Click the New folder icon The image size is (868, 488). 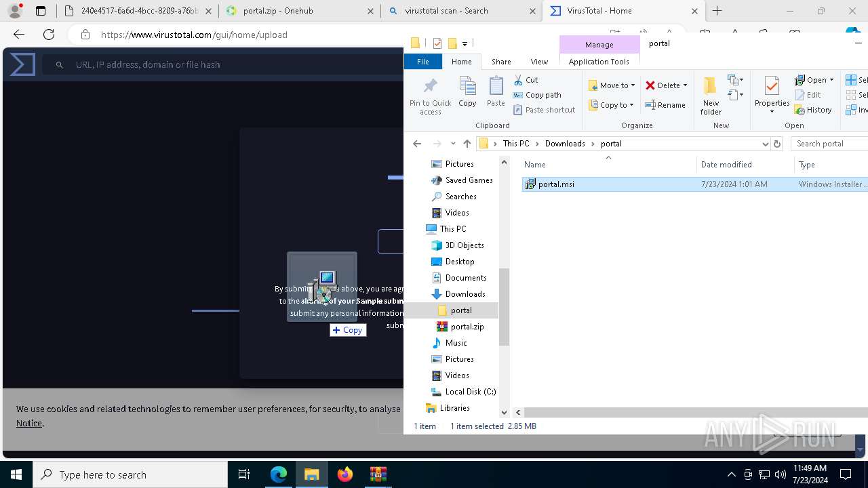point(710,87)
